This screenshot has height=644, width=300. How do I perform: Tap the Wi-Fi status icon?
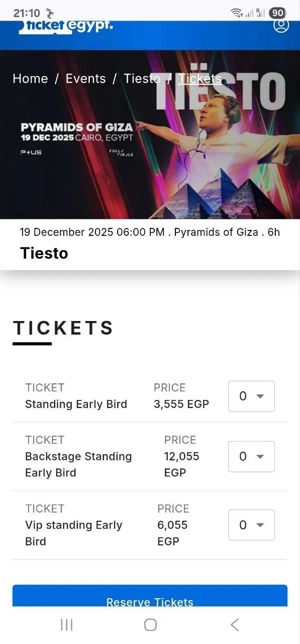(236, 13)
